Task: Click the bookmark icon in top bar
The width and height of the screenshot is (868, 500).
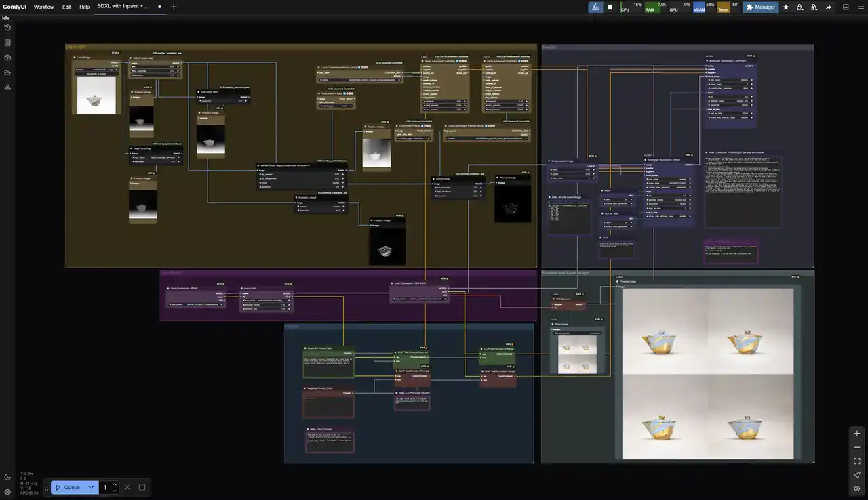Action: (610, 7)
